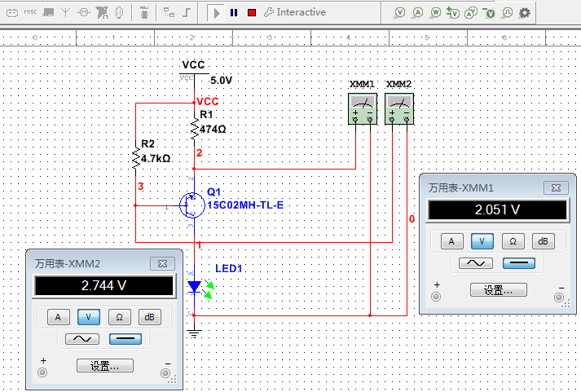Place a power source component

coord(12,12)
